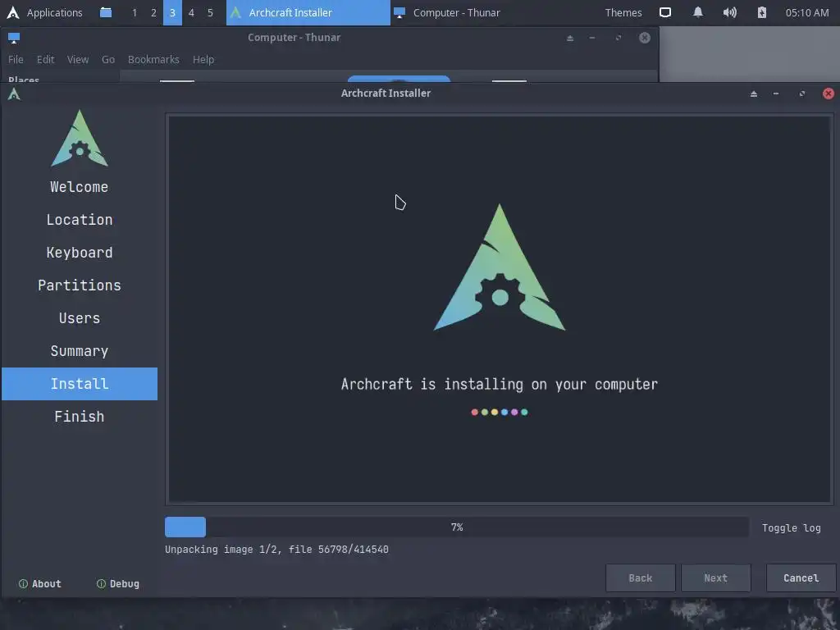The image size is (840, 630).
Task: Close the Archcraft Installer with red button
Action: coord(829,94)
